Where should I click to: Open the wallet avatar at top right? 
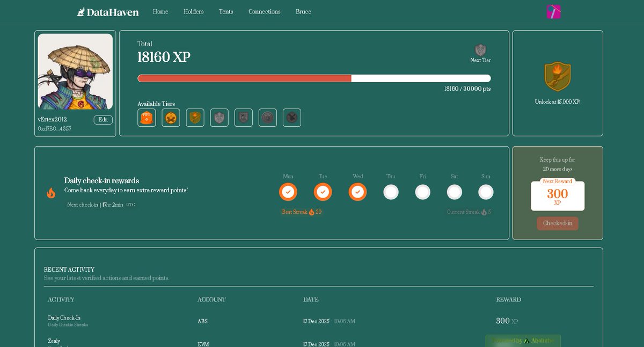tap(553, 12)
